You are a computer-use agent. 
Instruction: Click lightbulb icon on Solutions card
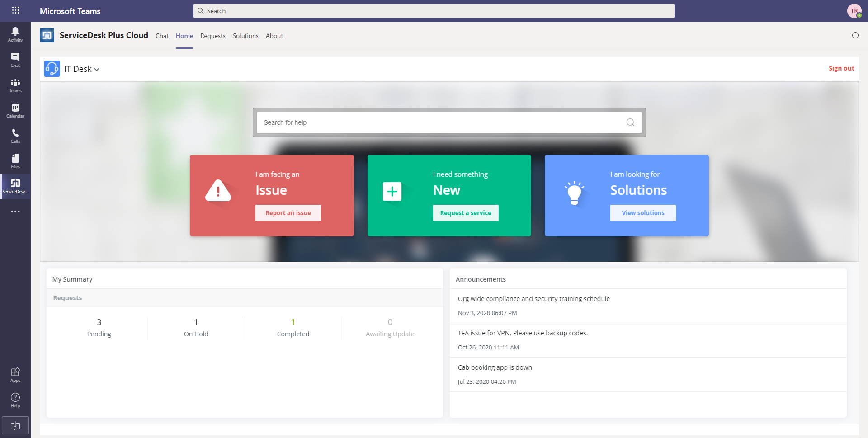pyautogui.click(x=574, y=193)
